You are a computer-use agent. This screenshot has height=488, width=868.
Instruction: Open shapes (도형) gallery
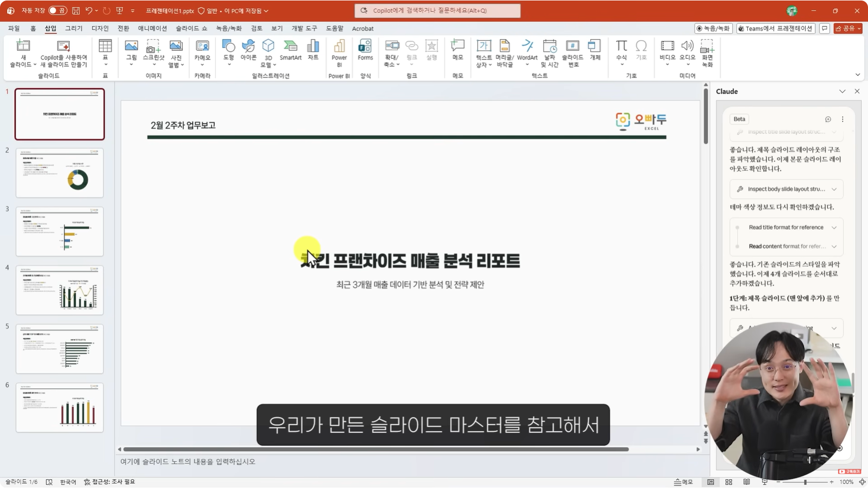click(x=229, y=53)
